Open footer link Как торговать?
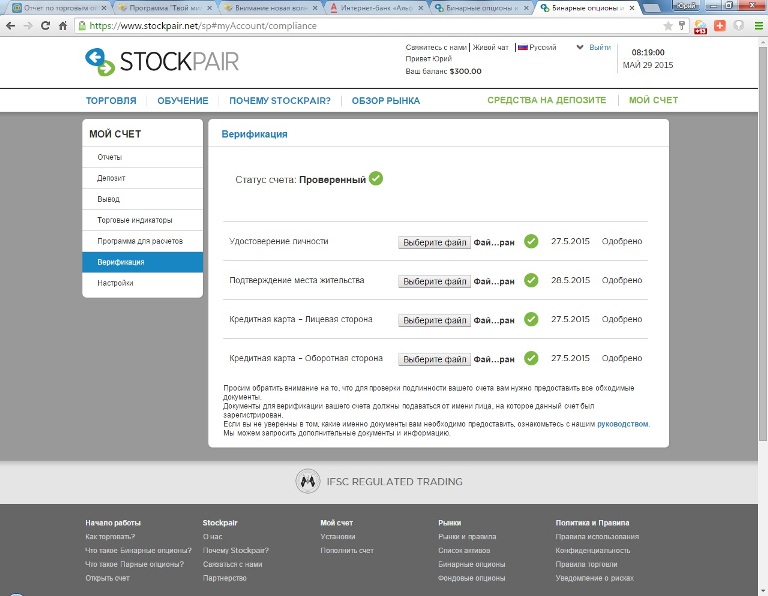Viewport: 768px width, 596px height. pyautogui.click(x=110, y=537)
